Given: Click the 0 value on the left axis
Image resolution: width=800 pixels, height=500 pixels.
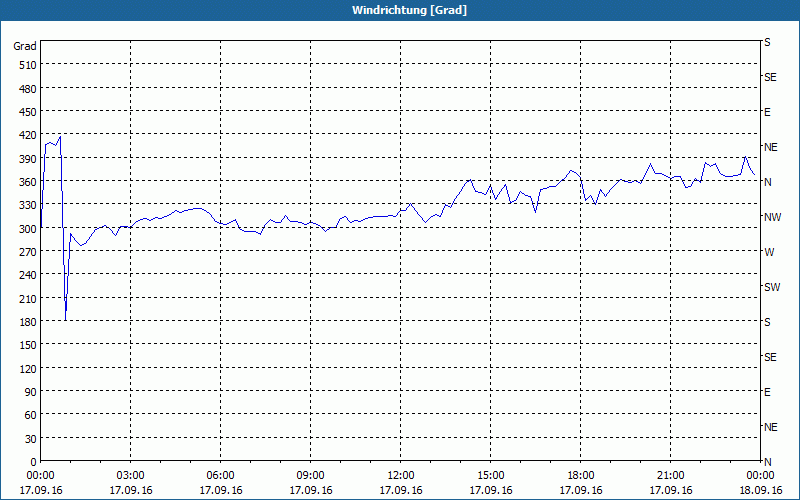Looking at the screenshot, I should tap(34, 462).
